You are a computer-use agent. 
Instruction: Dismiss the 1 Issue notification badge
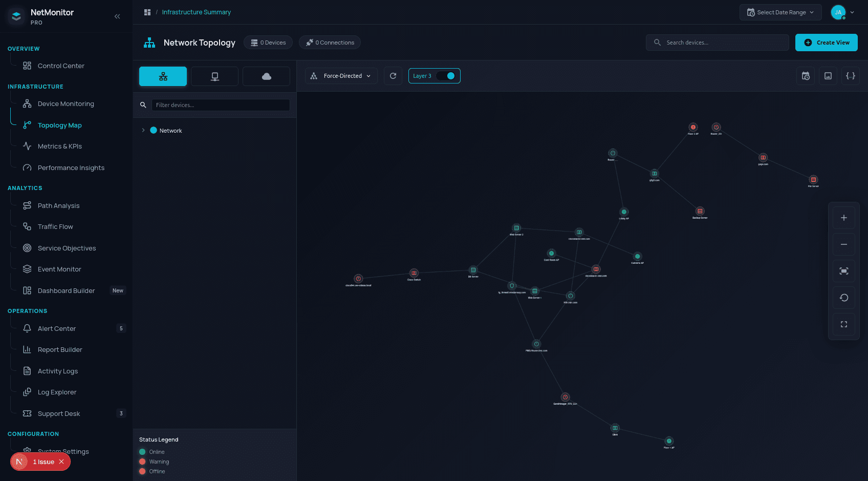61,462
